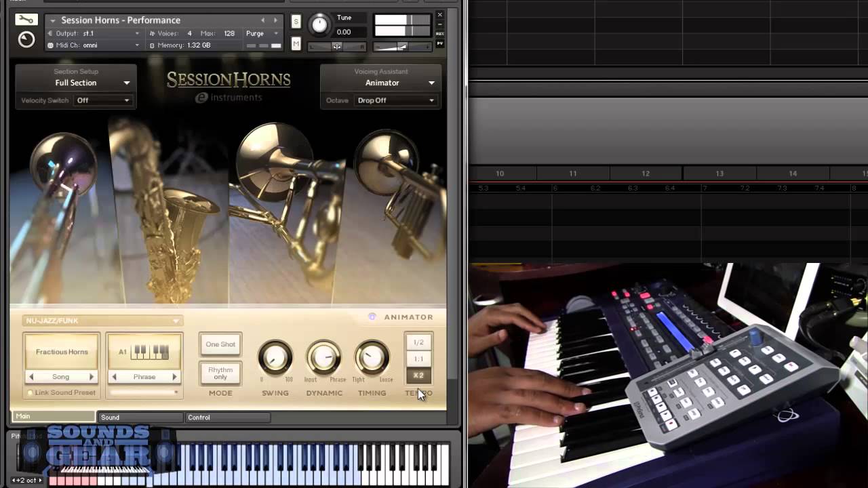
Task: Toggle Rhythm only mode
Action: pyautogui.click(x=220, y=373)
